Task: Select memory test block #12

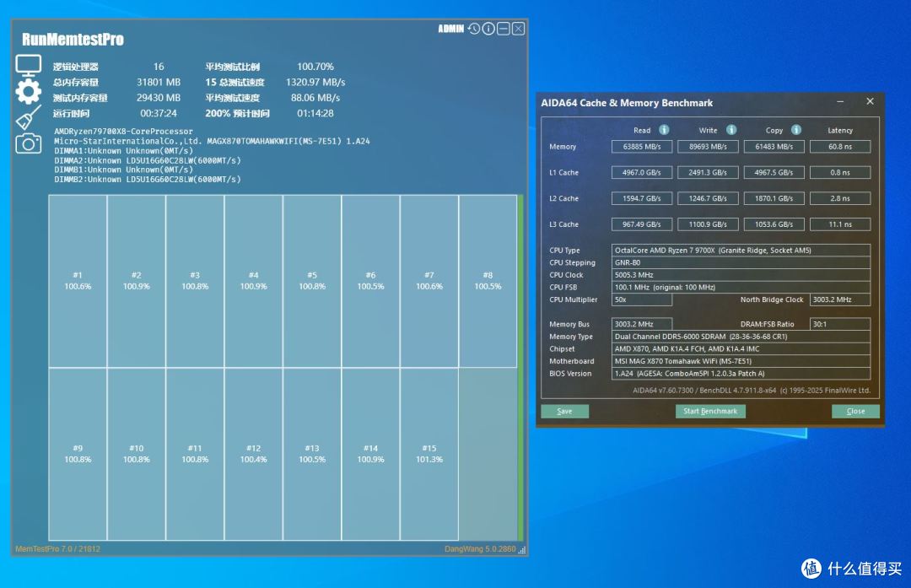Action: point(254,454)
